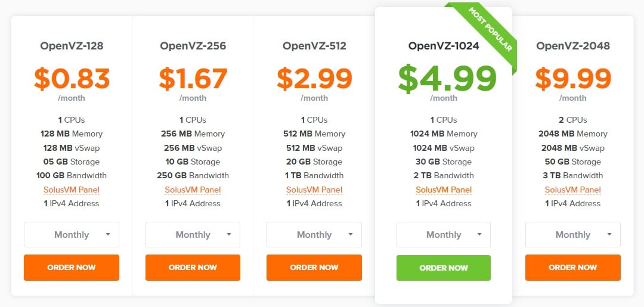Image resolution: width=644 pixels, height=307 pixels.
Task: Click the dropdown arrow beside Monthly for OpenVZ-128
Action: click(x=107, y=234)
